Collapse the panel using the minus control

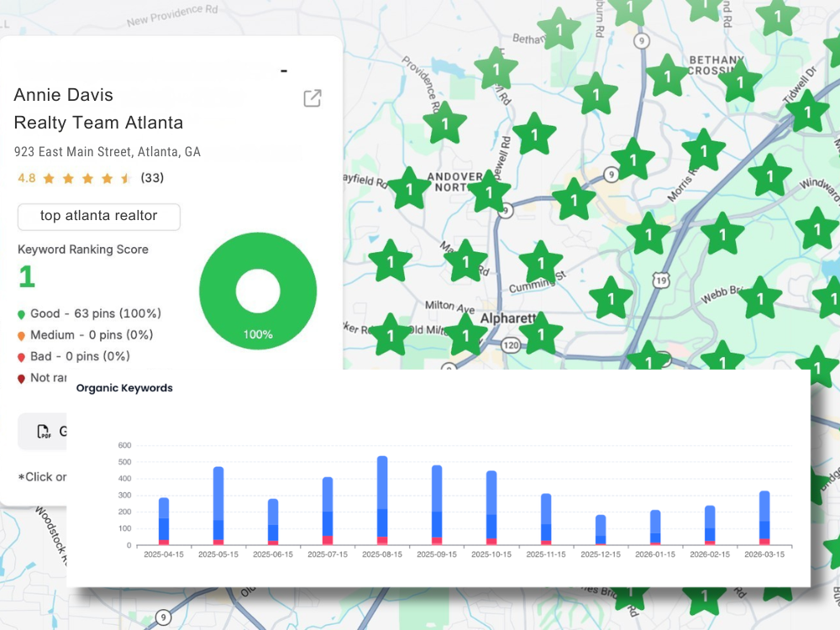(x=283, y=70)
